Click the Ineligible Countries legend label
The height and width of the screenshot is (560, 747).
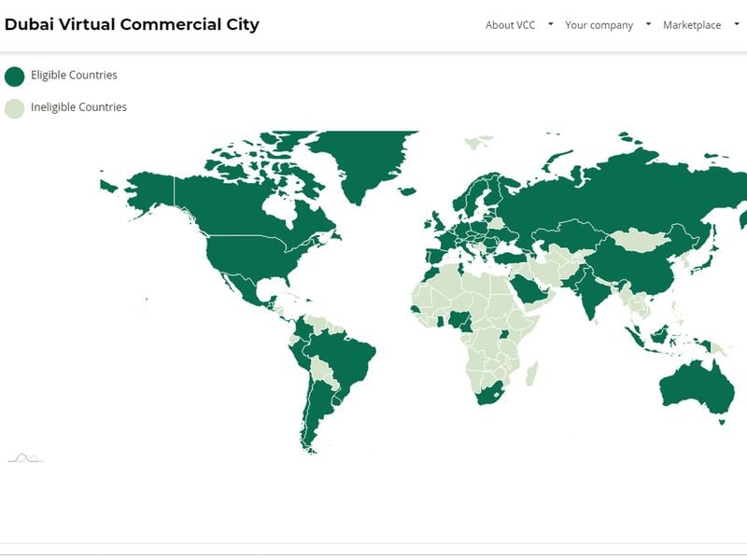point(78,107)
